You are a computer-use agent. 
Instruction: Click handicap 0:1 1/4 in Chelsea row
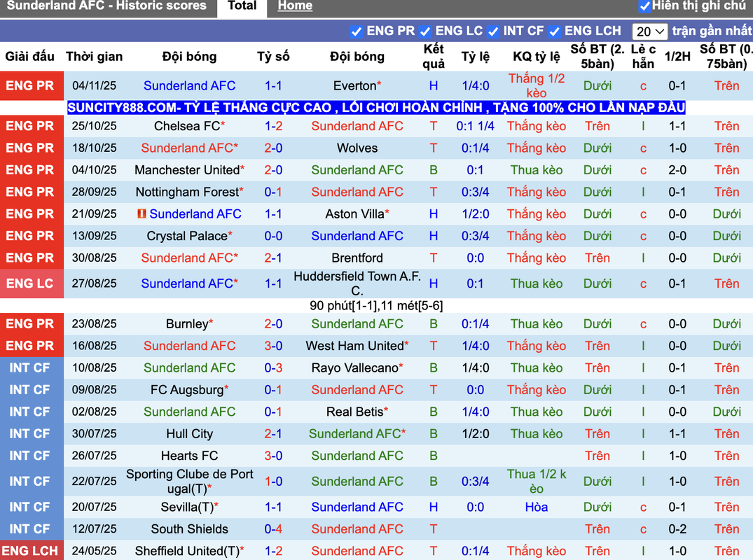tap(476, 126)
